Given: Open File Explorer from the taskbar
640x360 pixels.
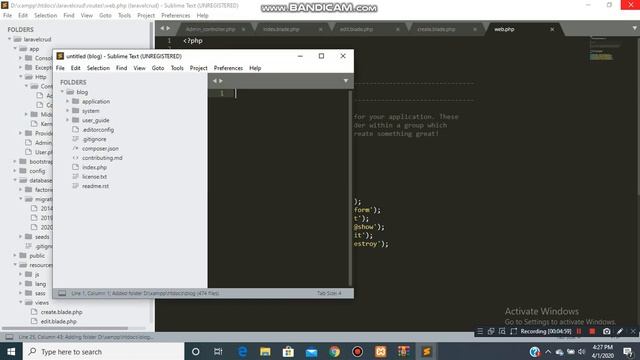Looking at the screenshot, I should (x=265, y=351).
